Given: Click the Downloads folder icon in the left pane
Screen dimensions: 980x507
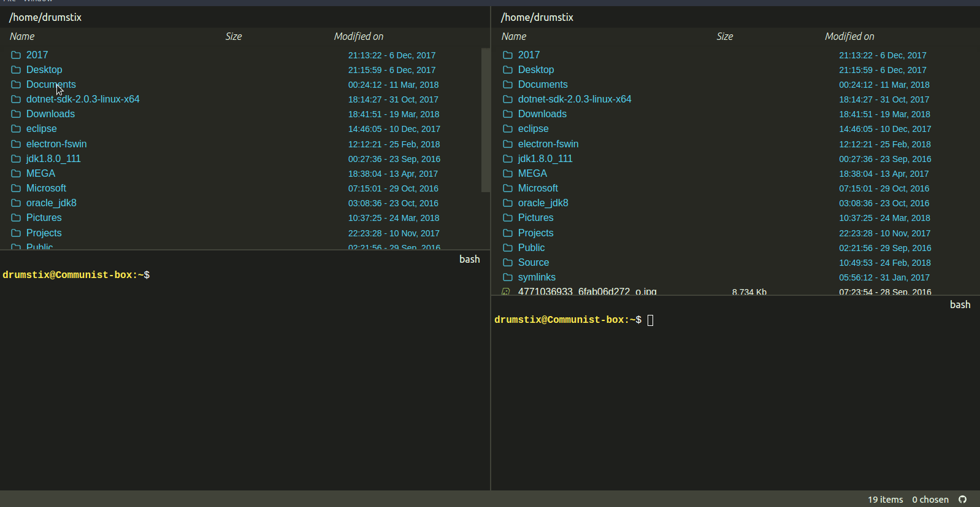Looking at the screenshot, I should coord(16,114).
